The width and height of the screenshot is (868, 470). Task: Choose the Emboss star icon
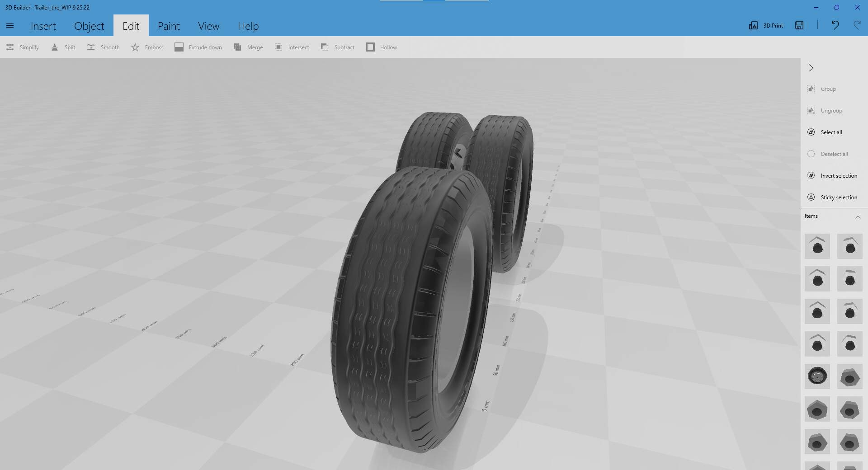(135, 47)
